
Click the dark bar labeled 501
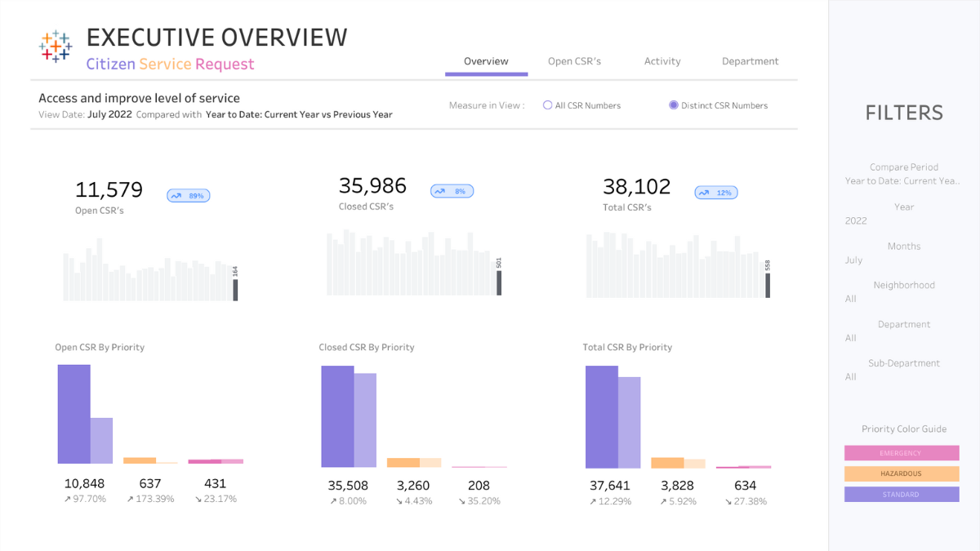click(x=499, y=283)
